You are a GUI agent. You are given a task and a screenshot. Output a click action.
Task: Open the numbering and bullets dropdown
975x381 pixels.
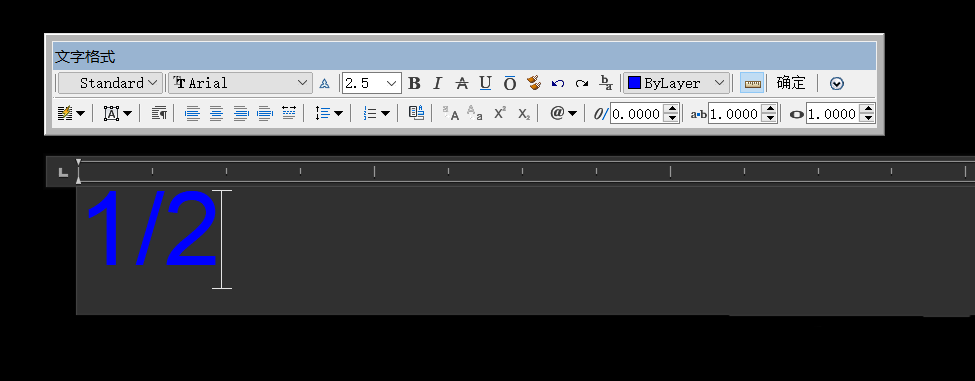click(x=376, y=113)
